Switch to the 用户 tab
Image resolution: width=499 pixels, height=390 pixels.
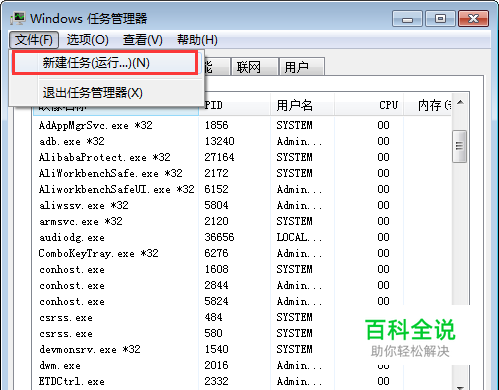click(301, 67)
